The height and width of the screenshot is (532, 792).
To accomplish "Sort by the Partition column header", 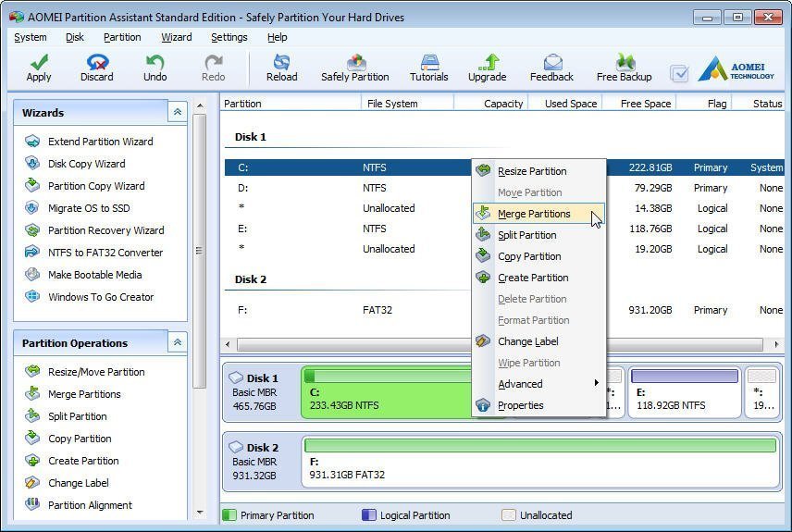I will pyautogui.click(x=291, y=104).
